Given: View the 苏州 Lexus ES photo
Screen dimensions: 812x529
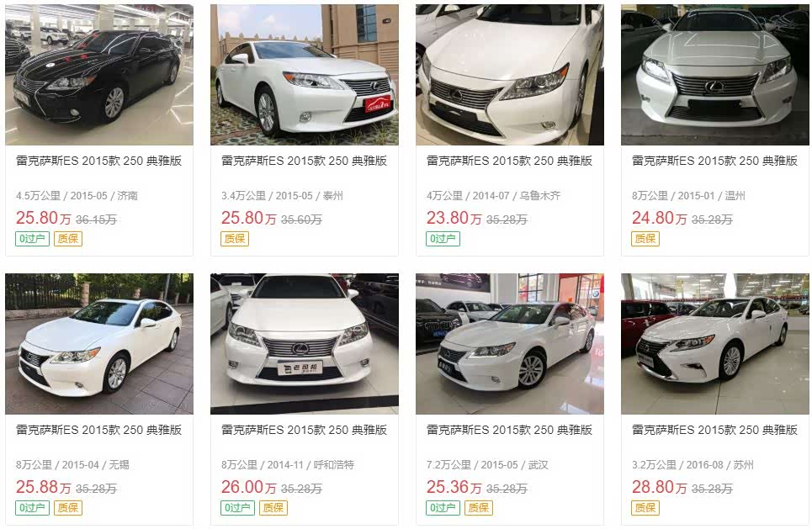Looking at the screenshot, I should coord(714,344).
